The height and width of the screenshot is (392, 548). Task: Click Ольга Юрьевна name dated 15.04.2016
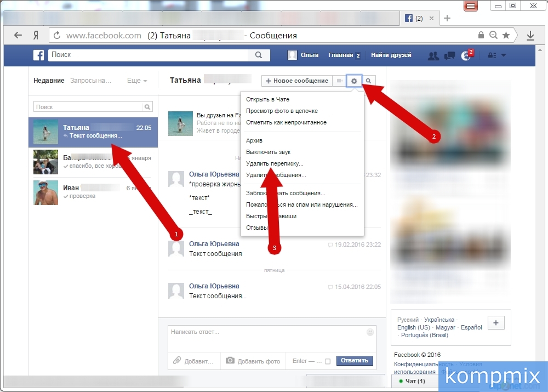coord(214,286)
